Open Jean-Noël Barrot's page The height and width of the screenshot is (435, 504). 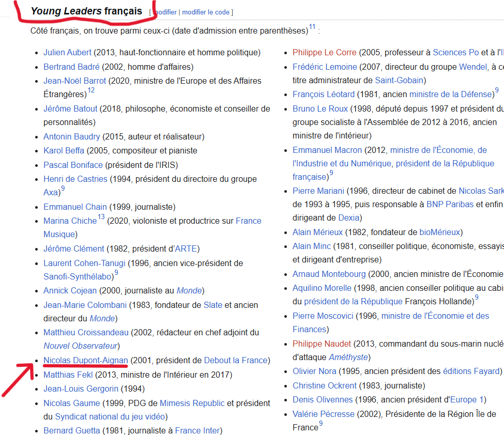click(74, 81)
